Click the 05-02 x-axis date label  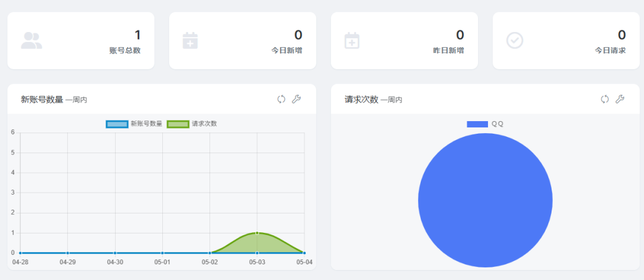point(209,262)
